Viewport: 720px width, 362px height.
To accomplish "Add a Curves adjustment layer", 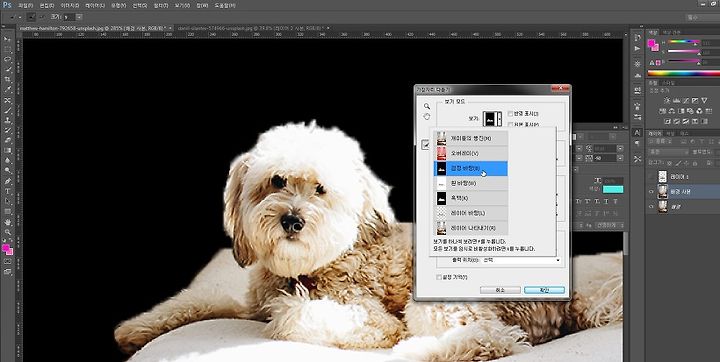I will pyautogui.click(x=685, y=100).
